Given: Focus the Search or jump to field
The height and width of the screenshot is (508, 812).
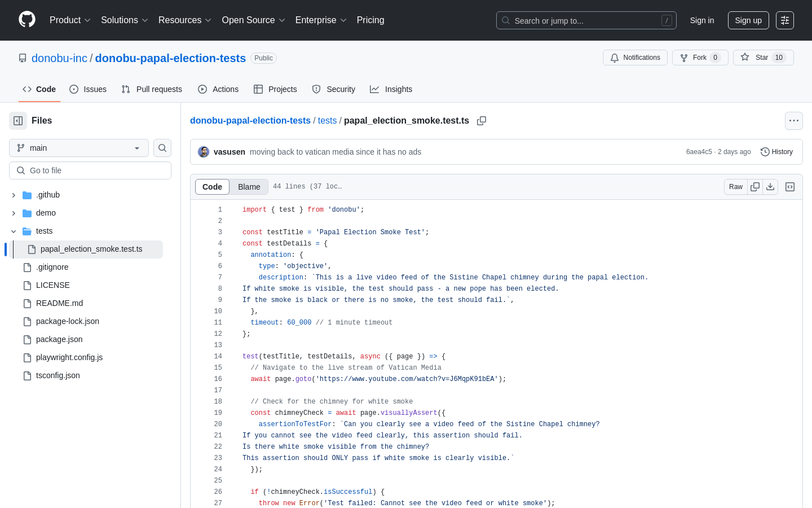Looking at the screenshot, I should click(586, 20).
